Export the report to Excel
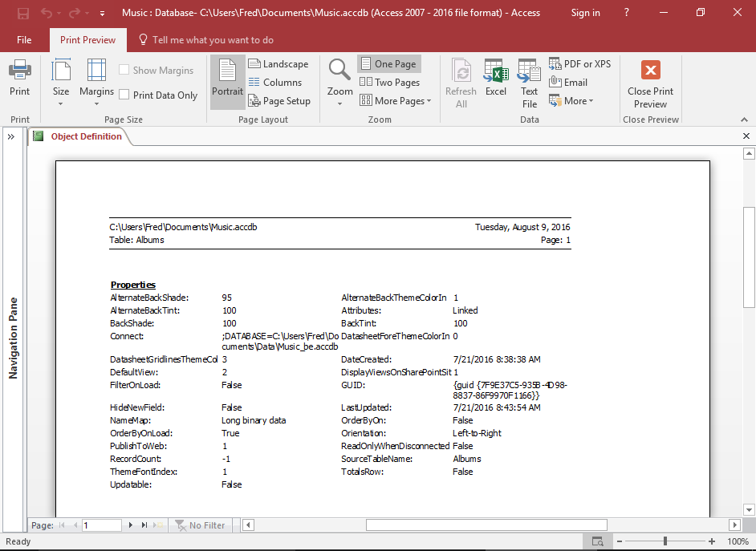 (495, 80)
